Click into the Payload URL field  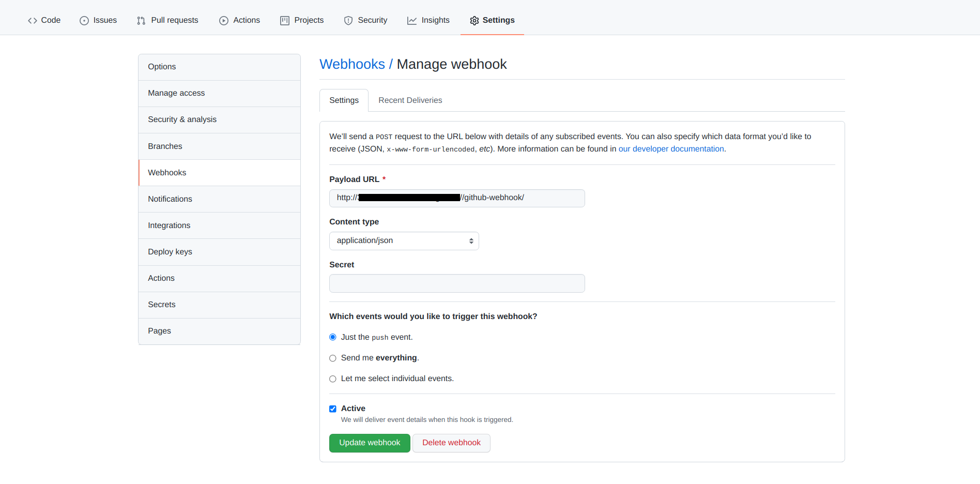point(457,198)
